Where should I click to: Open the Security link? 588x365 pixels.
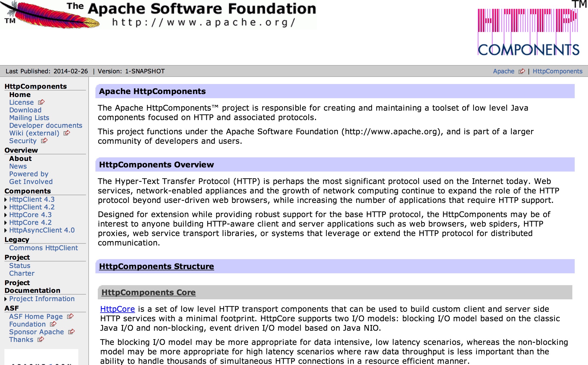23,141
